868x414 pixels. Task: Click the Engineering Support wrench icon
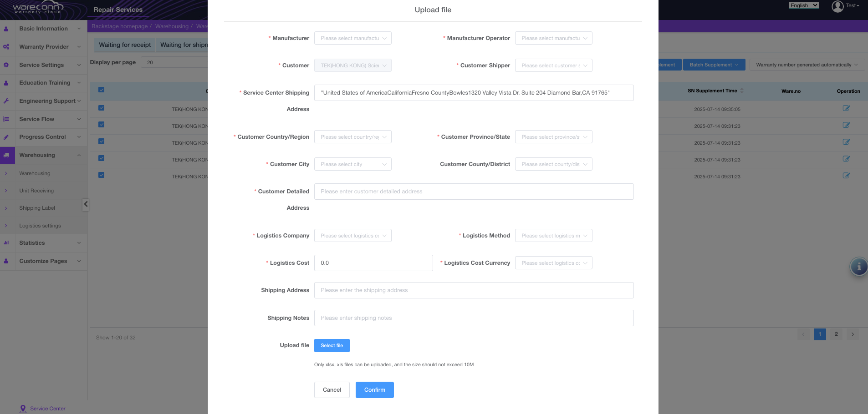[6, 101]
